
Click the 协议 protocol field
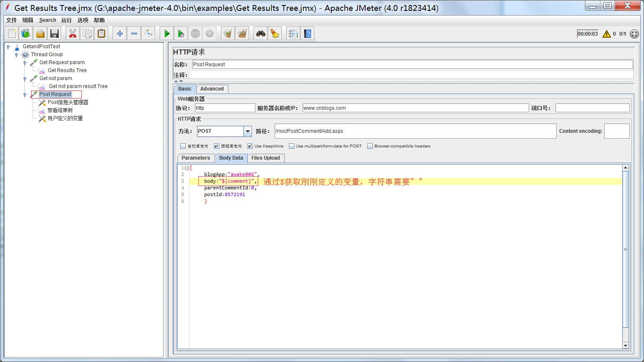click(225, 108)
